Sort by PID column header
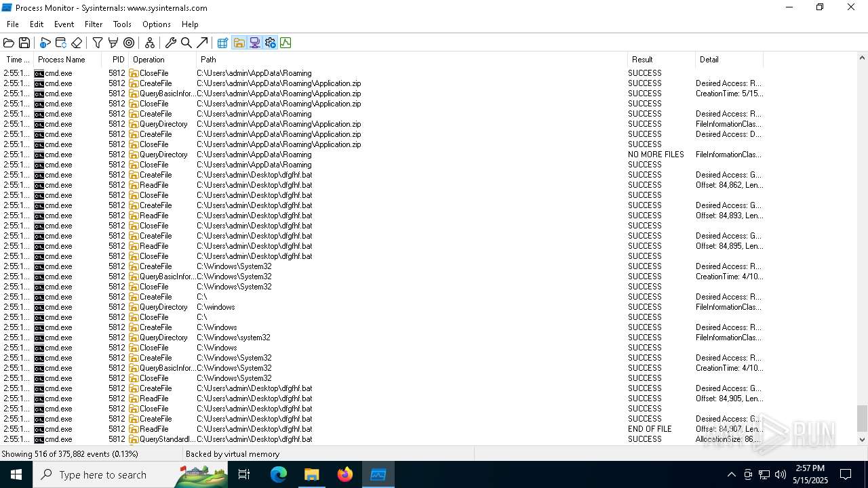 click(115, 60)
